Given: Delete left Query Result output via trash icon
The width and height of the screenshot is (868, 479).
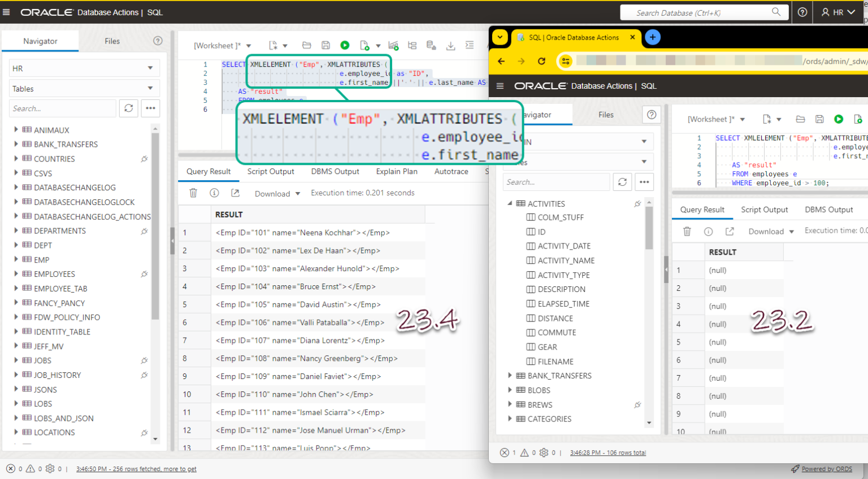Looking at the screenshot, I should tap(193, 193).
